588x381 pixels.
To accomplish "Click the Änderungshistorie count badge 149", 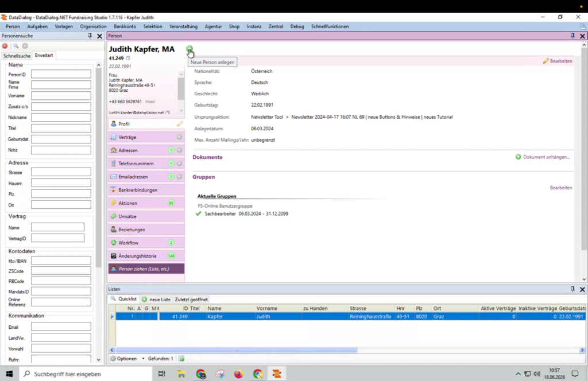I will 171,256.
